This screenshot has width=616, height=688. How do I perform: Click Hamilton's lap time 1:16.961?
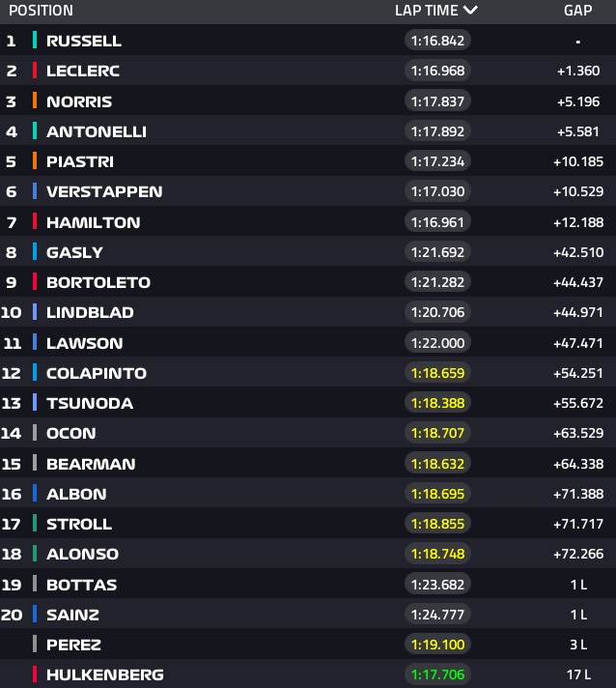click(437, 222)
